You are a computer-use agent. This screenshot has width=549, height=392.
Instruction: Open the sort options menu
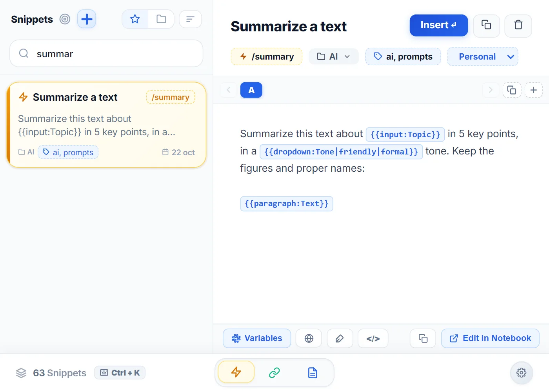pyautogui.click(x=190, y=19)
